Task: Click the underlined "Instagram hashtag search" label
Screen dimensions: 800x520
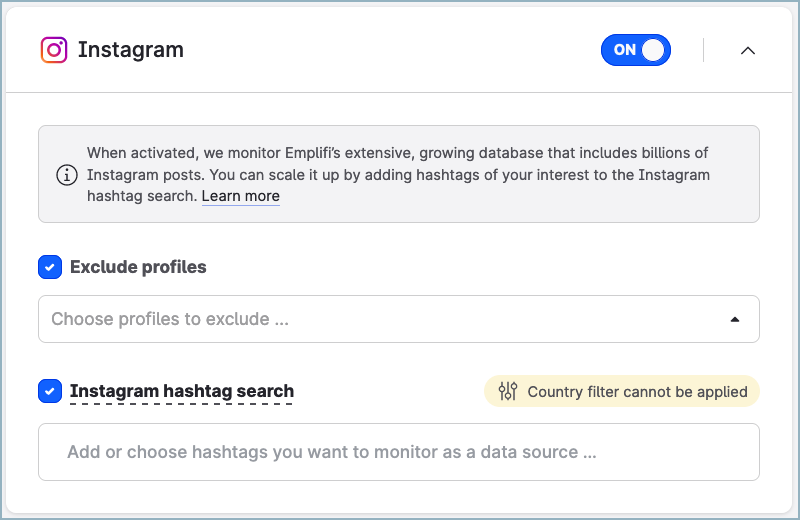Action: tap(182, 391)
